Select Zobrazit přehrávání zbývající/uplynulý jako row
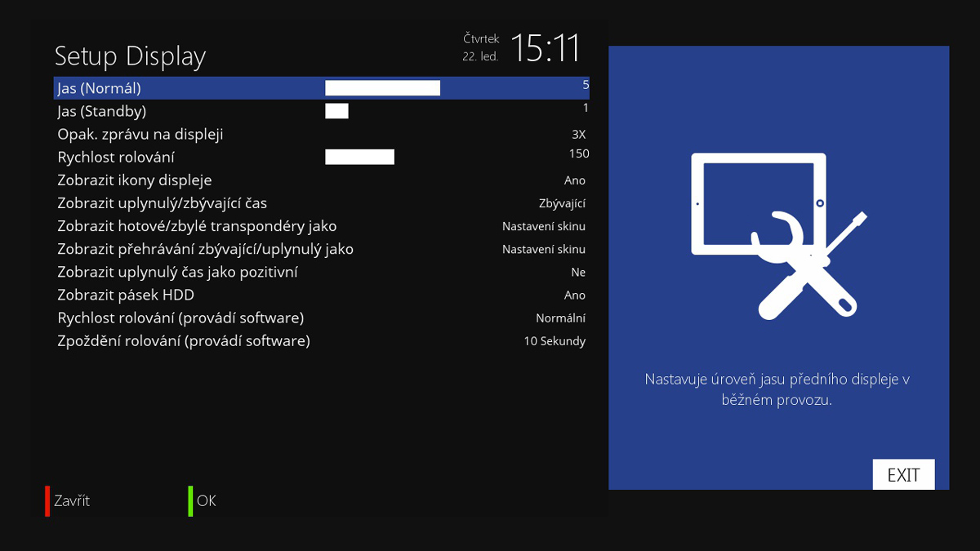The height and width of the screenshot is (551, 980). coord(322,248)
